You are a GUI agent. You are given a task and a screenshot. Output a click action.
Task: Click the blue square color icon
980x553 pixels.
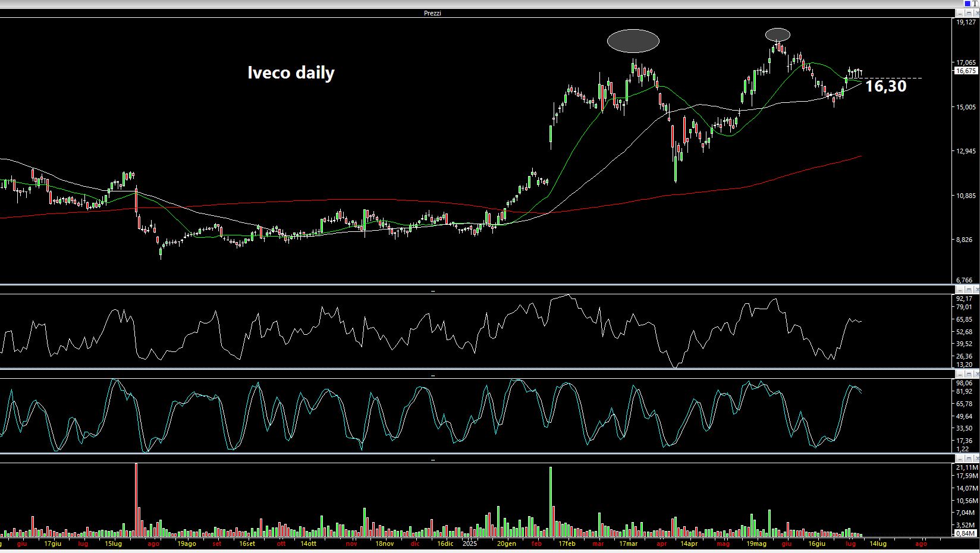tap(968, 4)
